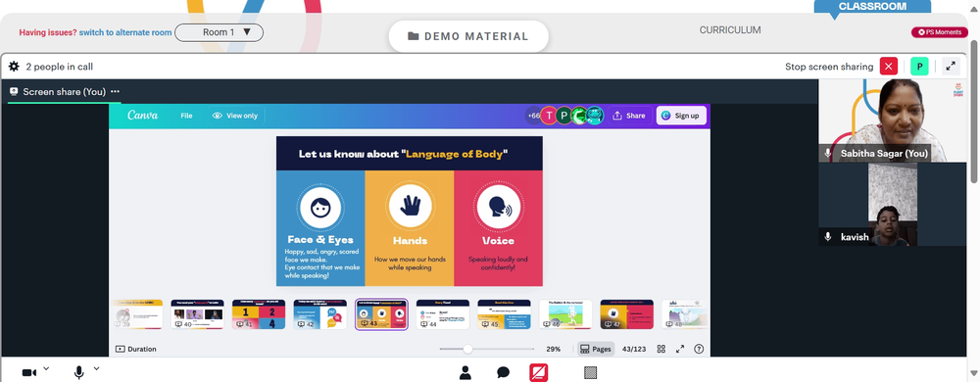Click the green P participant avatar
Image resolution: width=980 pixels, height=382 pixels.
919,67
